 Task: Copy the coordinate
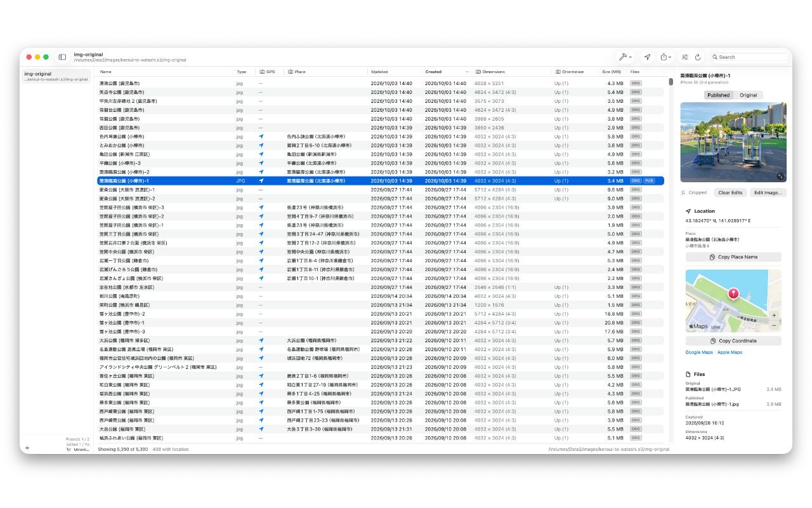click(x=733, y=341)
